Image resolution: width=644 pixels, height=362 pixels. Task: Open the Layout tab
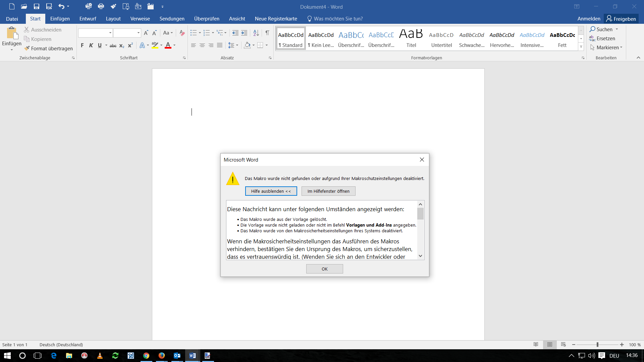click(113, 19)
